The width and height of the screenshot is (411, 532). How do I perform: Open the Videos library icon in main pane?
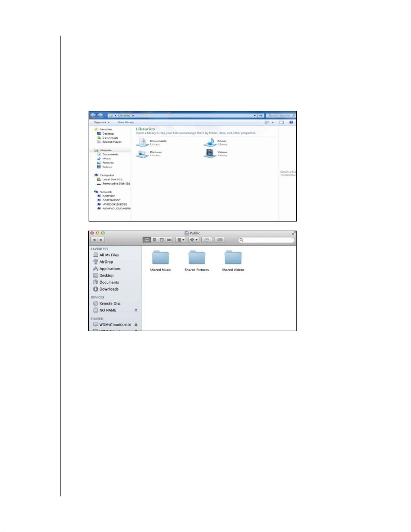[x=210, y=154]
